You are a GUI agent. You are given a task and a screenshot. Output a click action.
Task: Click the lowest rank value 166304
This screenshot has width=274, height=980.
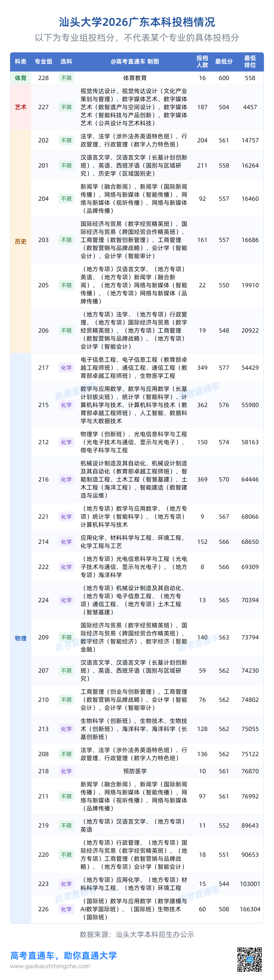(250, 909)
